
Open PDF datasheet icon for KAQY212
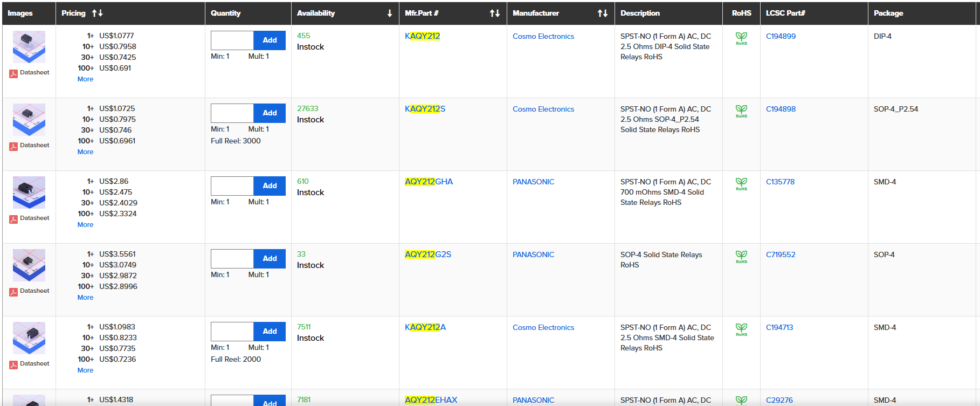[13, 73]
